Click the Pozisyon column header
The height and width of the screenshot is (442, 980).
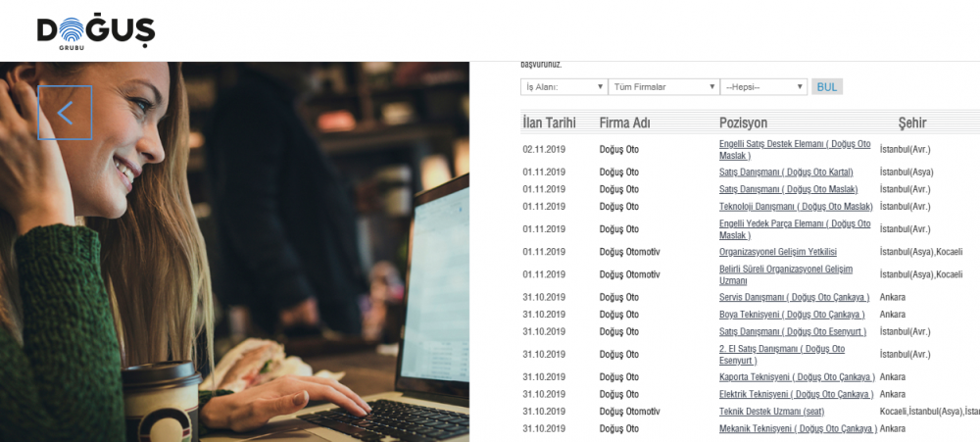click(743, 123)
